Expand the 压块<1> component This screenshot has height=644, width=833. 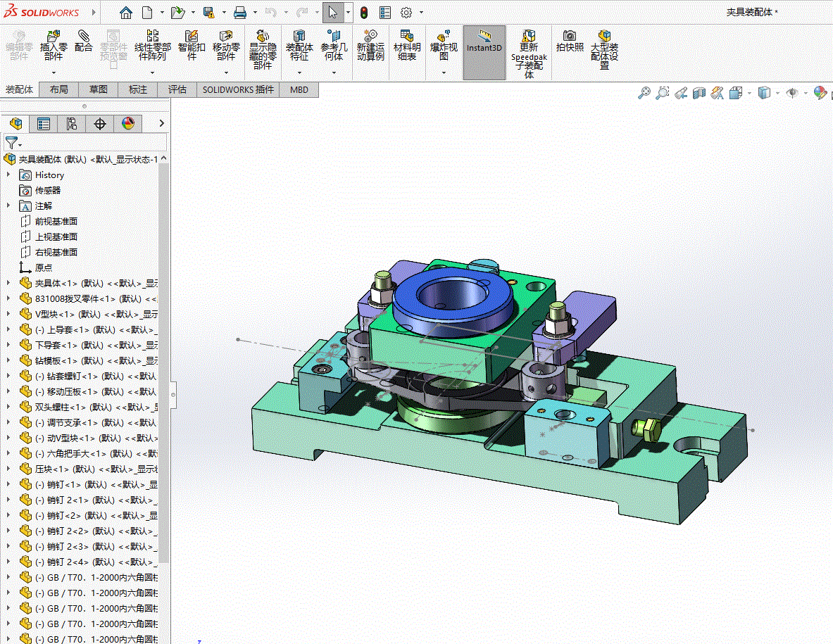8,468
